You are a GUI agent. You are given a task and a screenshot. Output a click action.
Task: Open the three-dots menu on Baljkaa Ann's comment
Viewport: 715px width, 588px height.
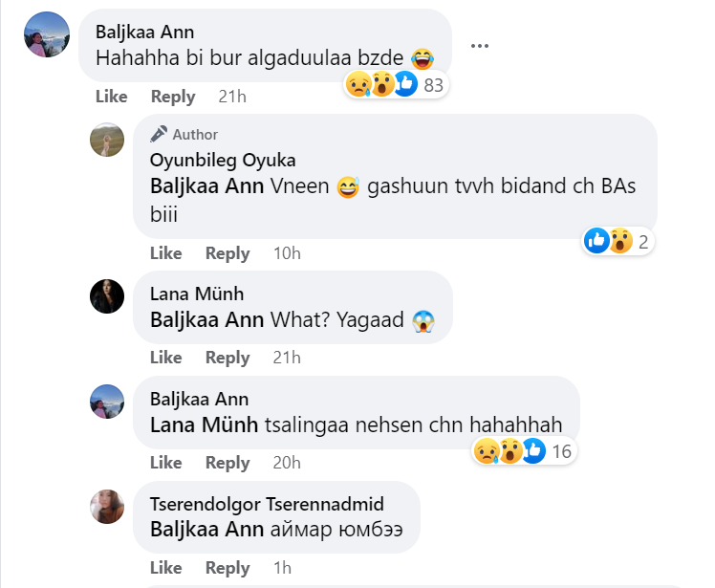tap(480, 45)
